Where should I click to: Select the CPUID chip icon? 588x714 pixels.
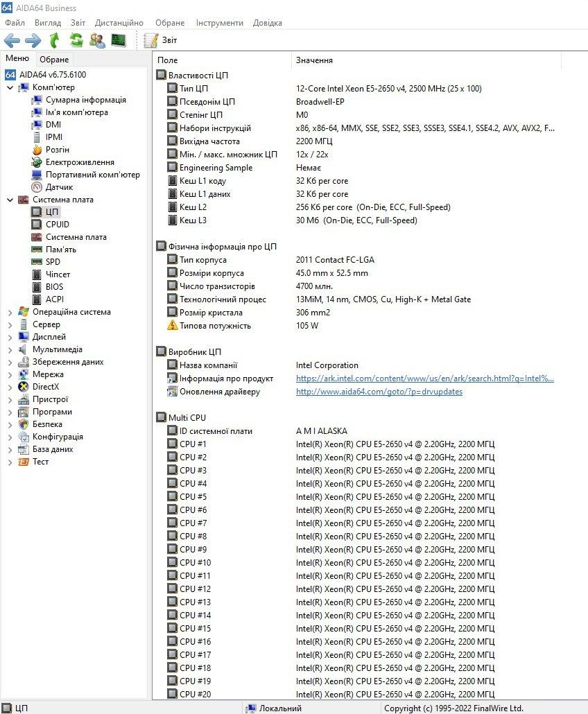click(37, 225)
